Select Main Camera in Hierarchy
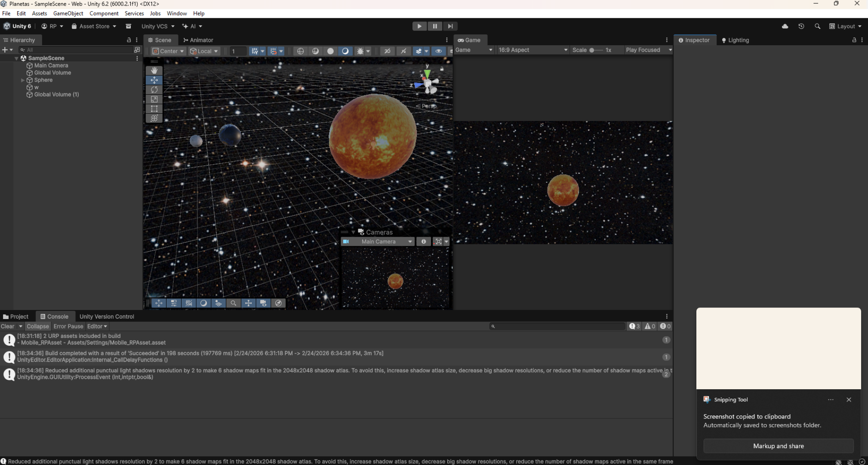868x465 pixels. pyautogui.click(x=51, y=65)
